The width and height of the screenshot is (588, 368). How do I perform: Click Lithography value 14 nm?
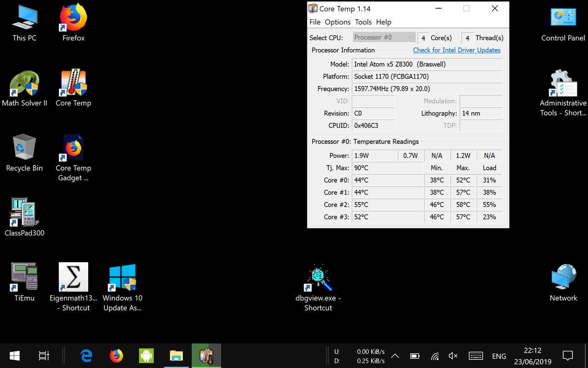tap(481, 113)
